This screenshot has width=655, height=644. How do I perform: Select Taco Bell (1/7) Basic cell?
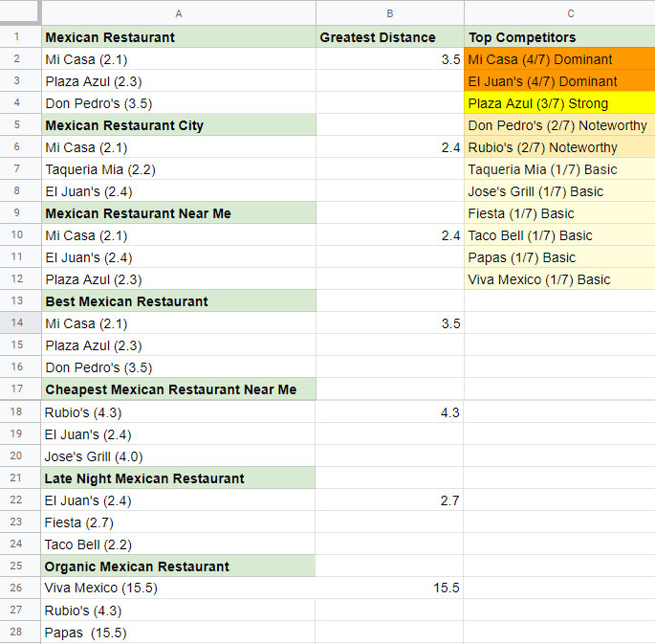click(559, 235)
